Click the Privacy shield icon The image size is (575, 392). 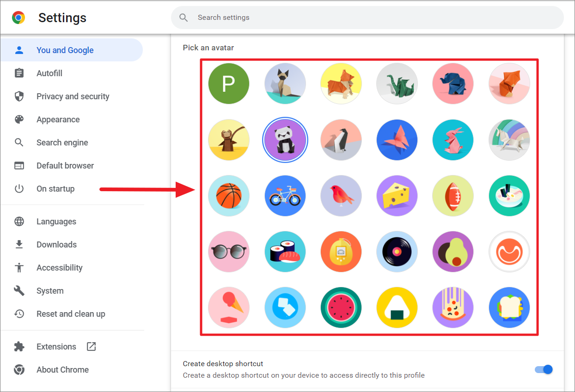pyautogui.click(x=19, y=96)
